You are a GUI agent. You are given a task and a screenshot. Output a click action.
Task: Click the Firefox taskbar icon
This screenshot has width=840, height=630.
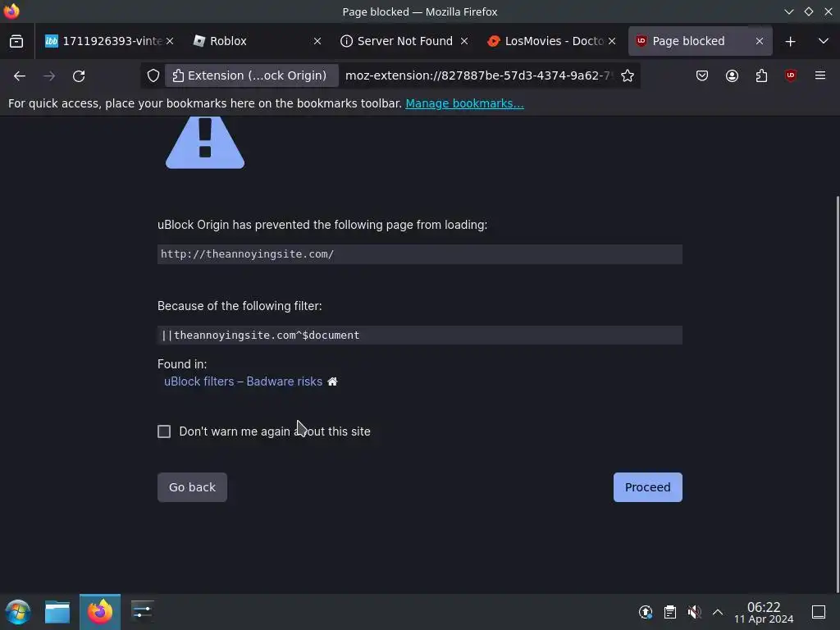point(99,612)
